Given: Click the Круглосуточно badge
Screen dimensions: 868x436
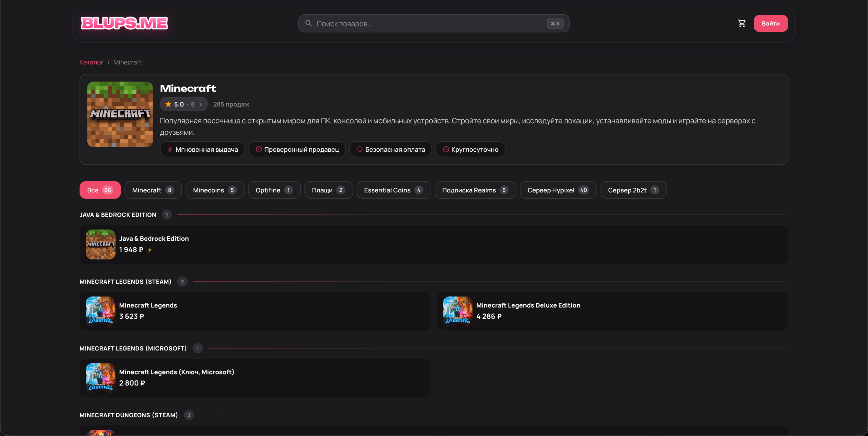Looking at the screenshot, I should pyautogui.click(x=470, y=149).
